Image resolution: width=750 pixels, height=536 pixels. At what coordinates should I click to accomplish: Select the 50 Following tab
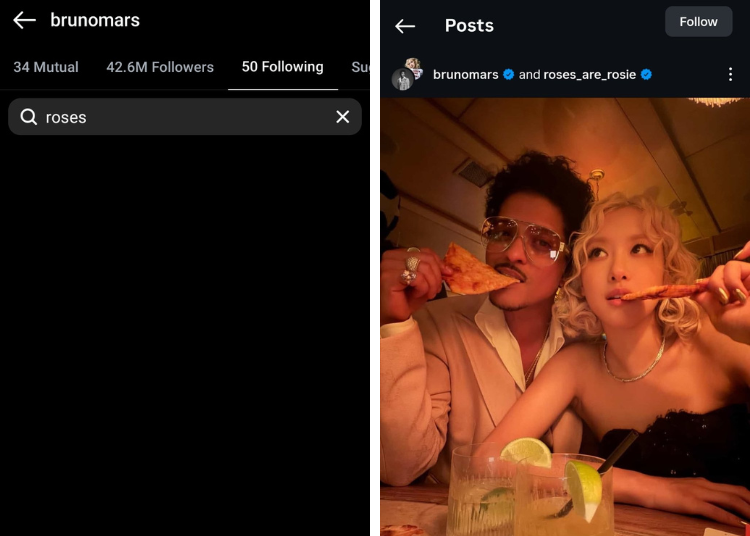pyautogui.click(x=282, y=67)
